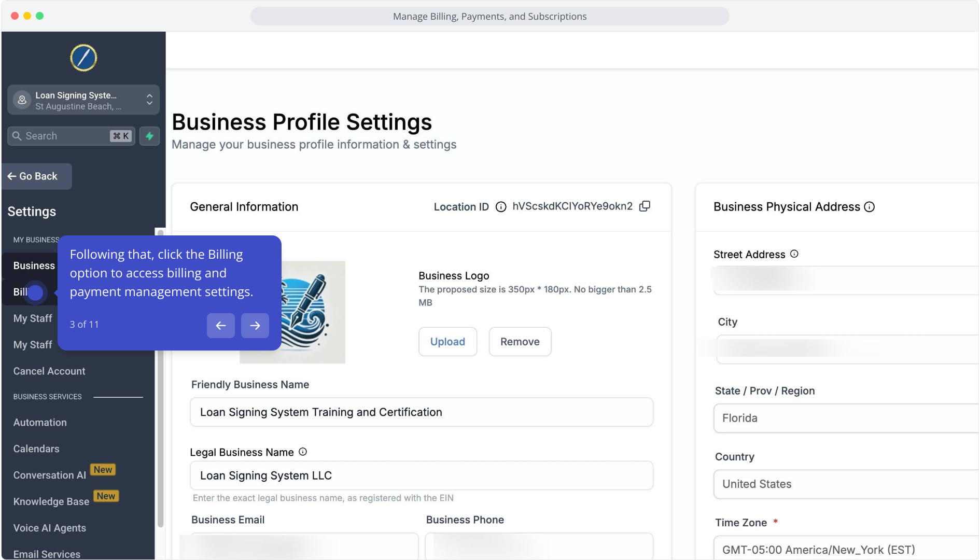The height and width of the screenshot is (560, 980).
Task: Upload a new business logo
Action: tap(448, 342)
